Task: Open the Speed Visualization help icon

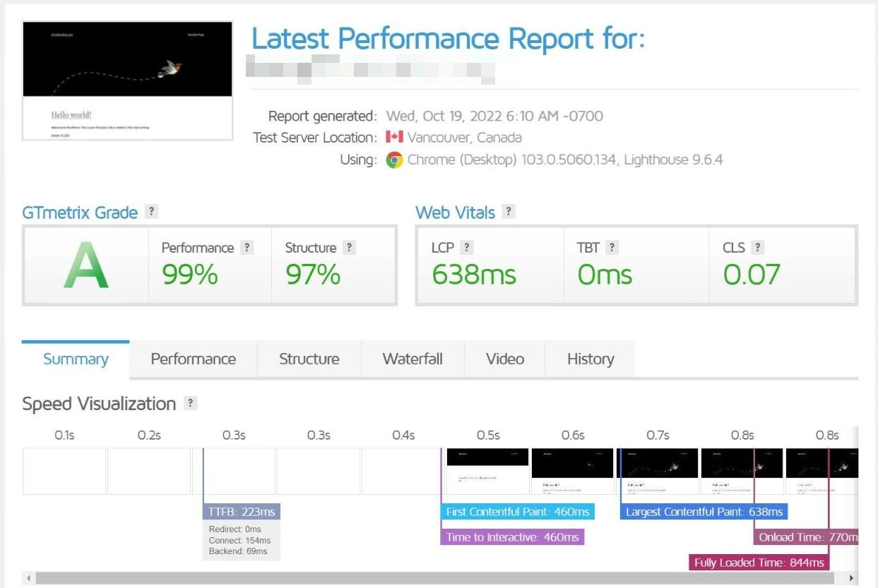Action: pyautogui.click(x=189, y=404)
